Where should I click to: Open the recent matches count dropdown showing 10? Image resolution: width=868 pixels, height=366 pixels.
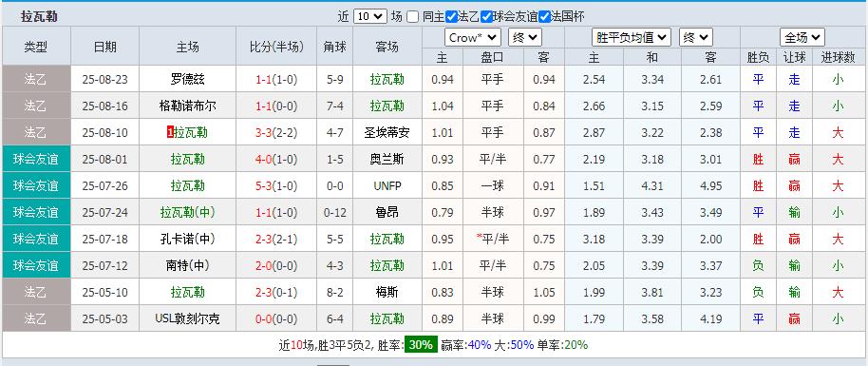click(369, 16)
